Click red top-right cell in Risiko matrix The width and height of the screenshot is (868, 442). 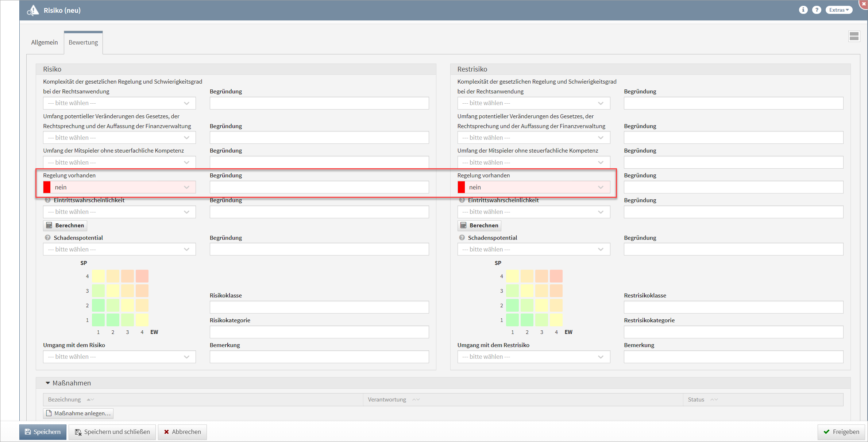tap(142, 276)
